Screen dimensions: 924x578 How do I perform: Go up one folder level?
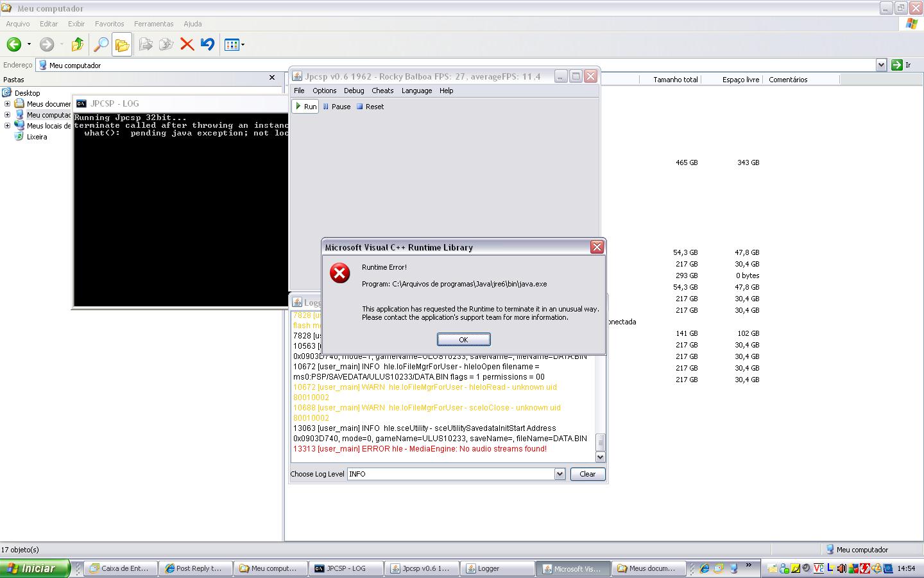(x=77, y=44)
